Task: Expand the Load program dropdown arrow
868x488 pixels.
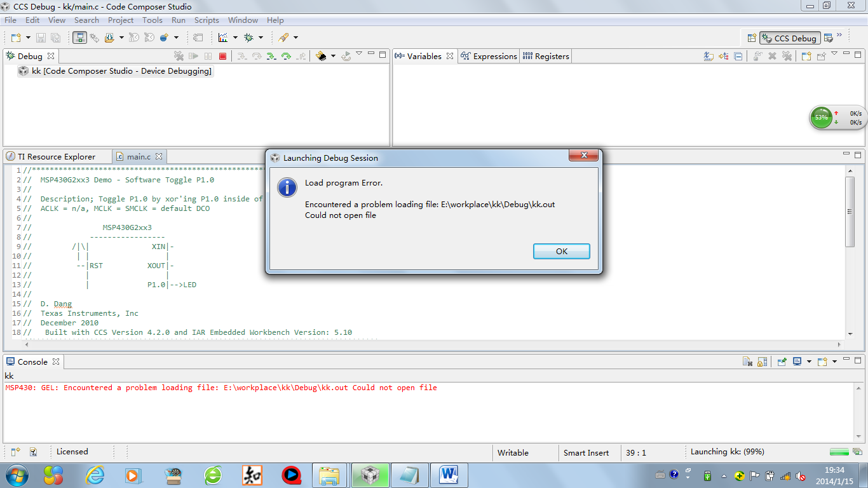Action: click(121, 38)
